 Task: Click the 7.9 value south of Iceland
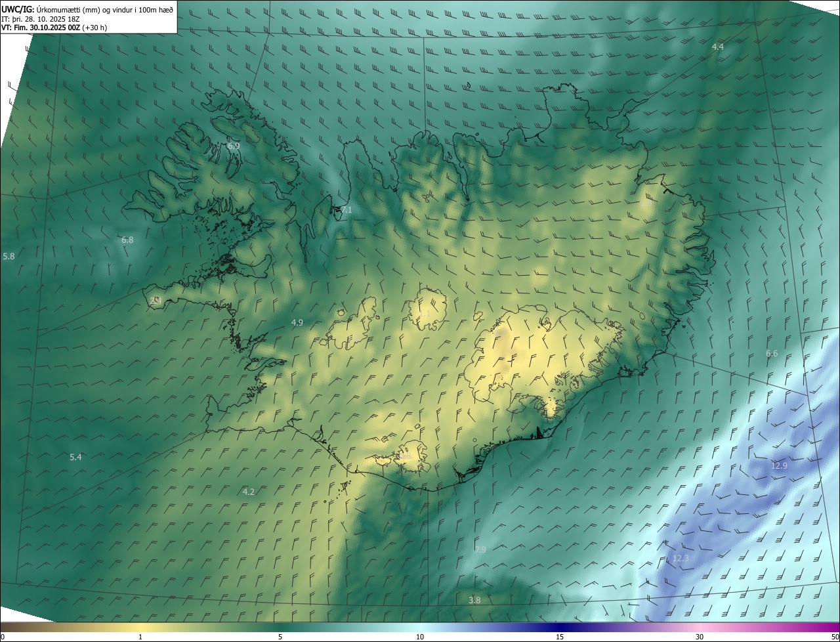(480, 549)
